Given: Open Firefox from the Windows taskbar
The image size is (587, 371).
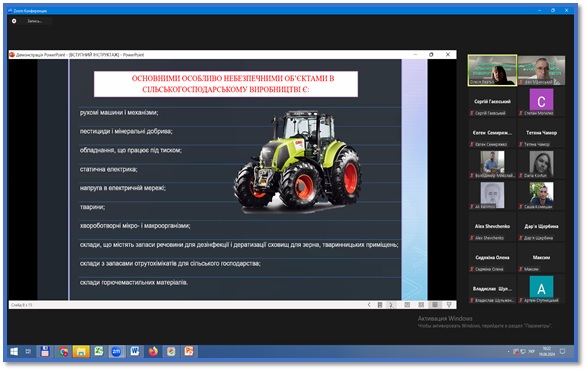Looking at the screenshot, I should click(153, 352).
